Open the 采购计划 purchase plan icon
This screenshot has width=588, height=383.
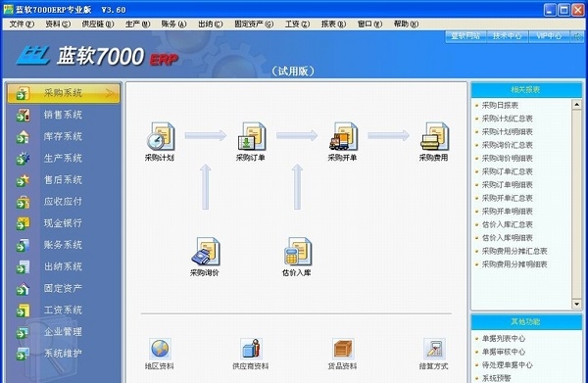160,136
